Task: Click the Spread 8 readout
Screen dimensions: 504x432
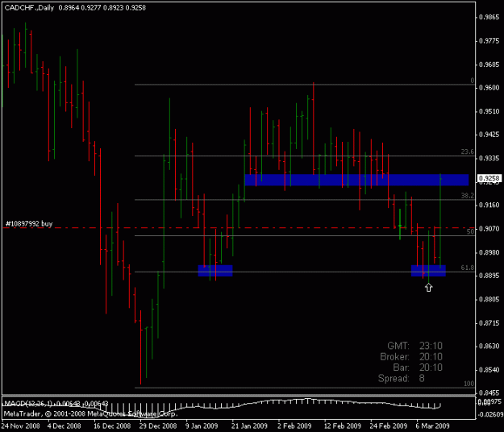Action: click(402, 378)
